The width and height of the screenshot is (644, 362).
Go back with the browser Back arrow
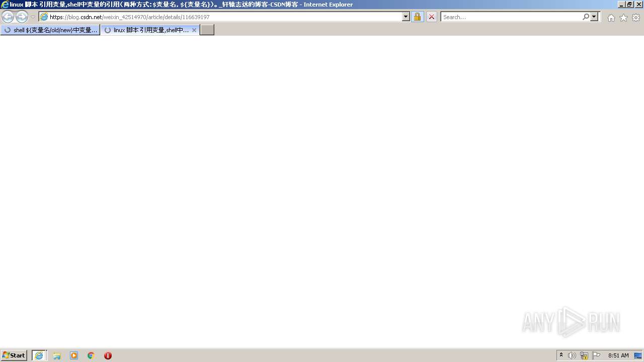click(8, 17)
